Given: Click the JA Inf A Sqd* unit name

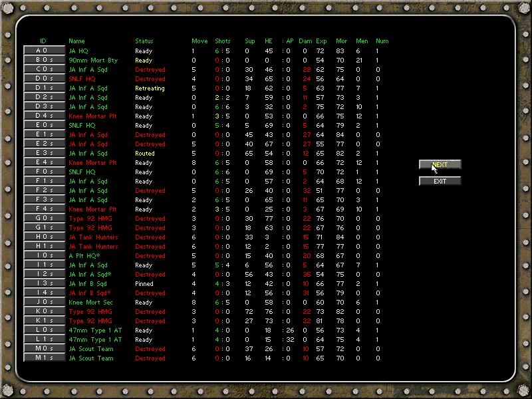Looking at the screenshot, I should click(x=90, y=275).
